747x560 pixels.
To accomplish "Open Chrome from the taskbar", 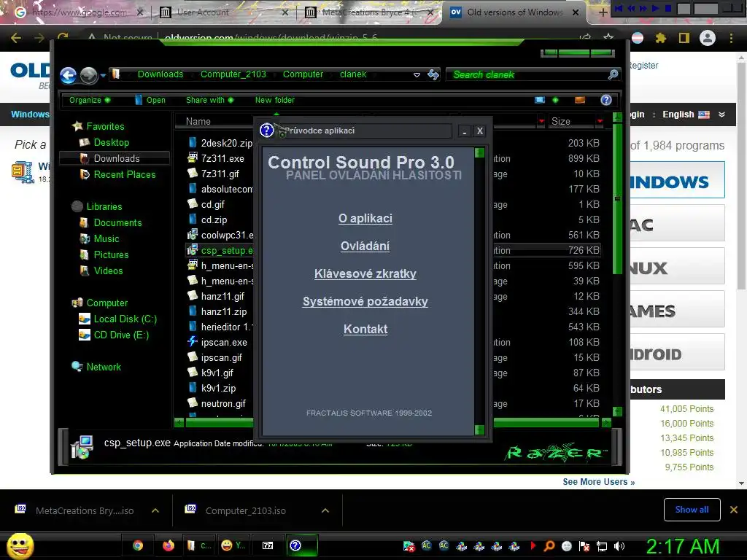I will (138, 545).
